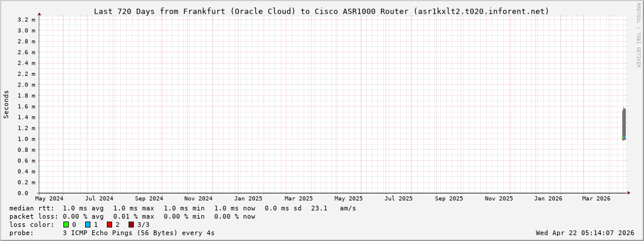Image resolution: width=644 pixels, height=241 pixels.
Task: Select the Mar 2026 x-axis label
Action: 596,199
